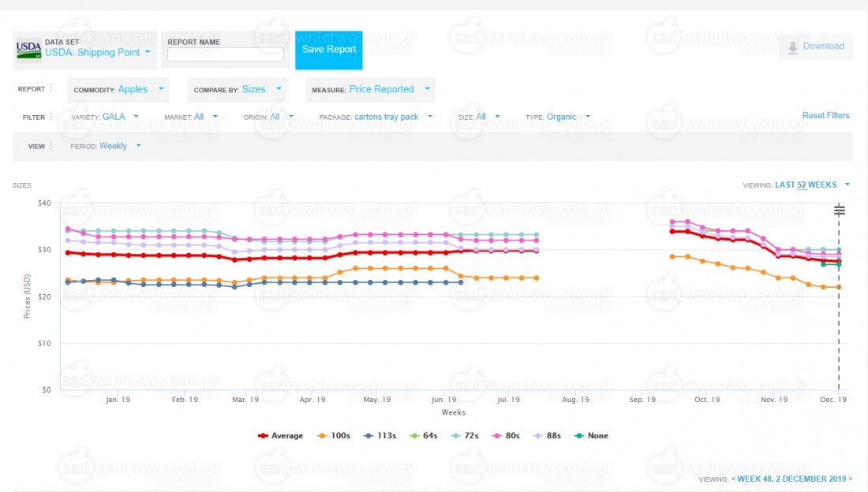Open the View row options dots
Screen dimensions: 868x492
pyautogui.click(x=51, y=146)
